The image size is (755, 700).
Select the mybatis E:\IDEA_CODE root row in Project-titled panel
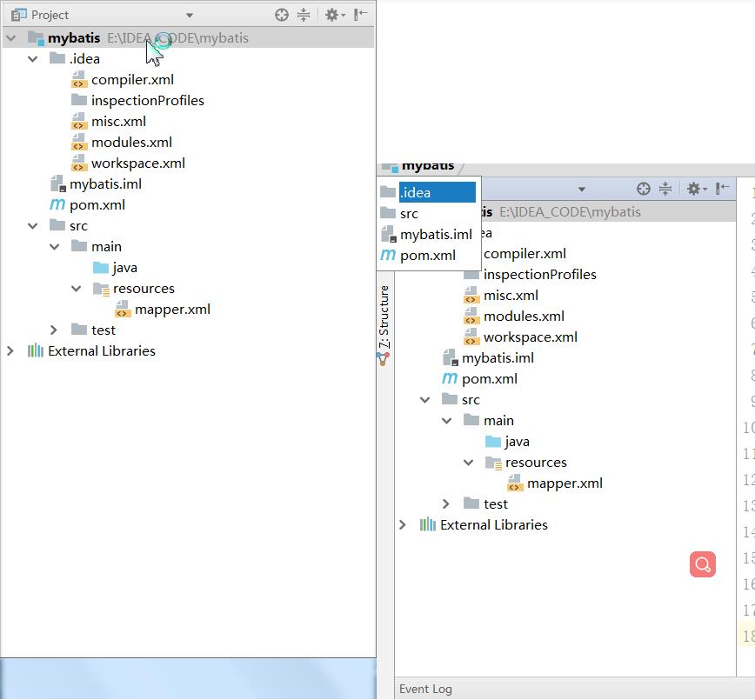coord(188,37)
